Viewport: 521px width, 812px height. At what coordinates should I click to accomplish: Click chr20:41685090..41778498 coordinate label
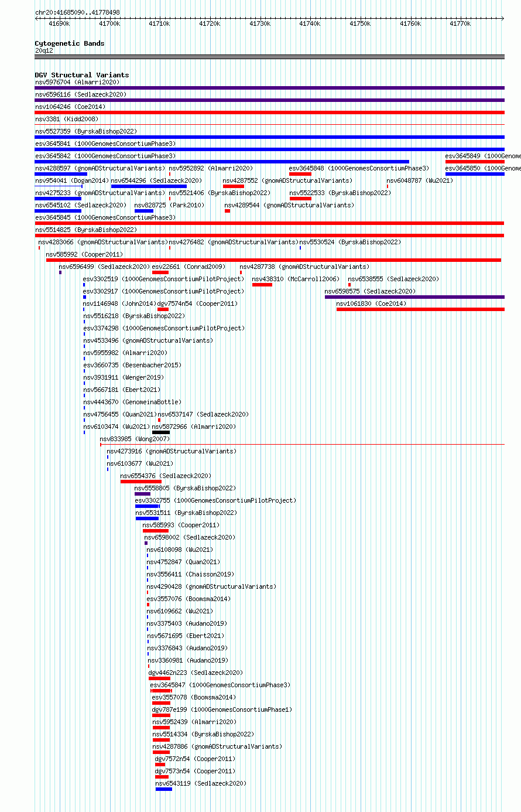tap(77, 12)
